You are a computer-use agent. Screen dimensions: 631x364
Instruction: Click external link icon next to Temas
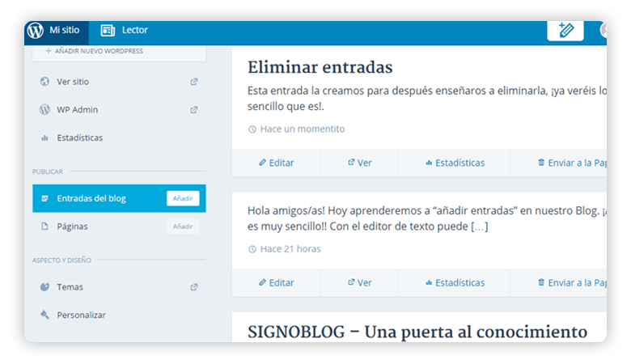pyautogui.click(x=194, y=287)
